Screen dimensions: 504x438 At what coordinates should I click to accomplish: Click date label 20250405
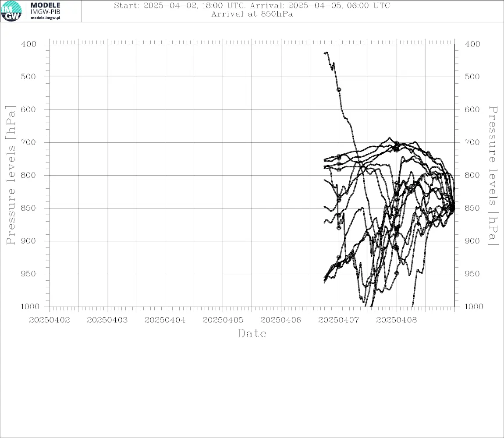click(x=223, y=320)
